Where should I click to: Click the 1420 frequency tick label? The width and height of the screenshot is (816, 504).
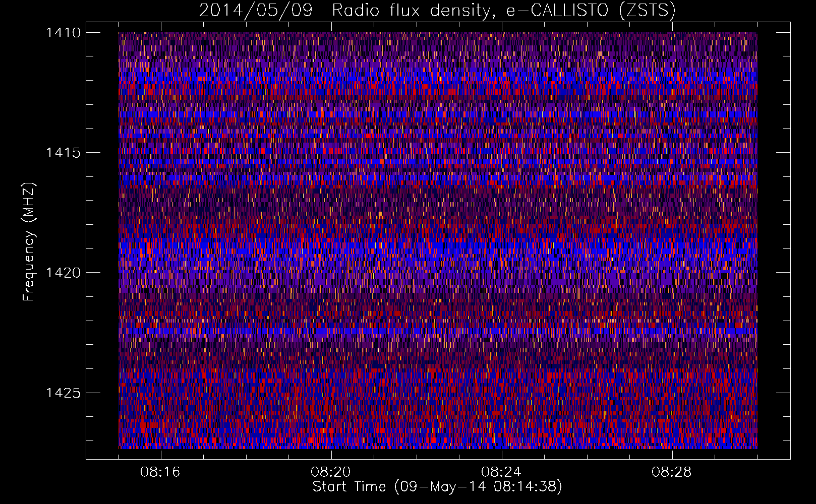(x=63, y=273)
